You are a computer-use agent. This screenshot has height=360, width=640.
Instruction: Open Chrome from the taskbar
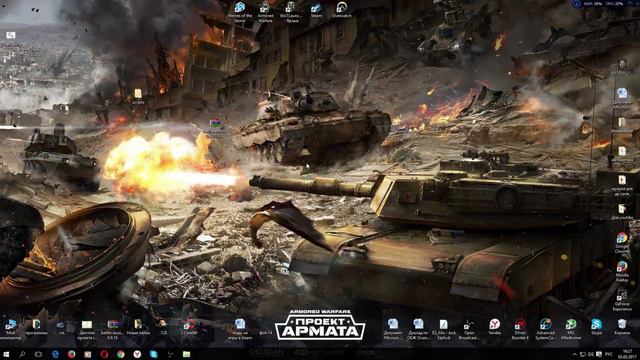pos(121,354)
